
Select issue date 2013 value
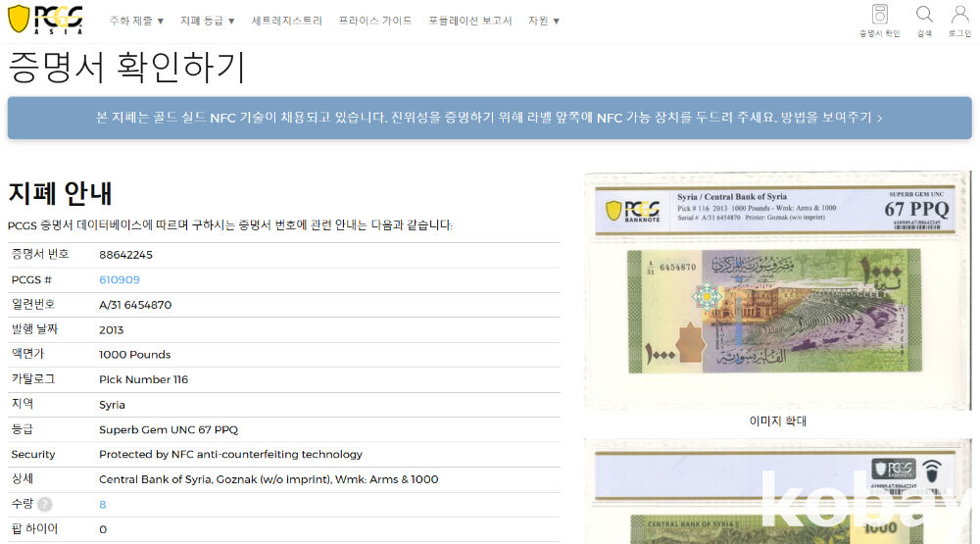112,329
